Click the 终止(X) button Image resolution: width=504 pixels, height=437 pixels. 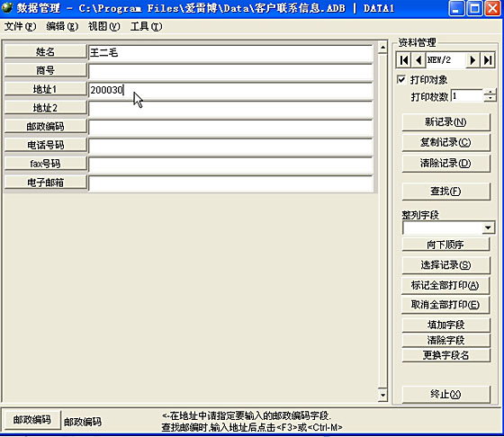click(x=445, y=395)
